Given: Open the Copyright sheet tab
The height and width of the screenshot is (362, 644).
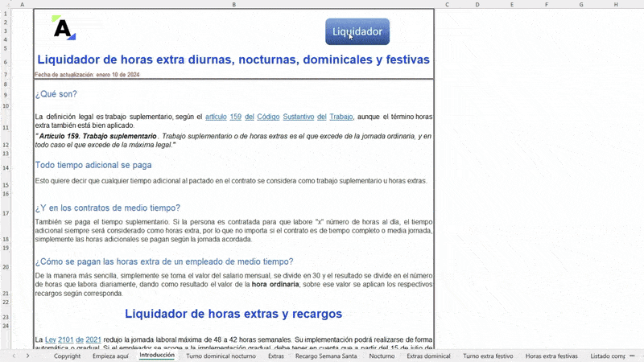Looking at the screenshot, I should [68, 356].
